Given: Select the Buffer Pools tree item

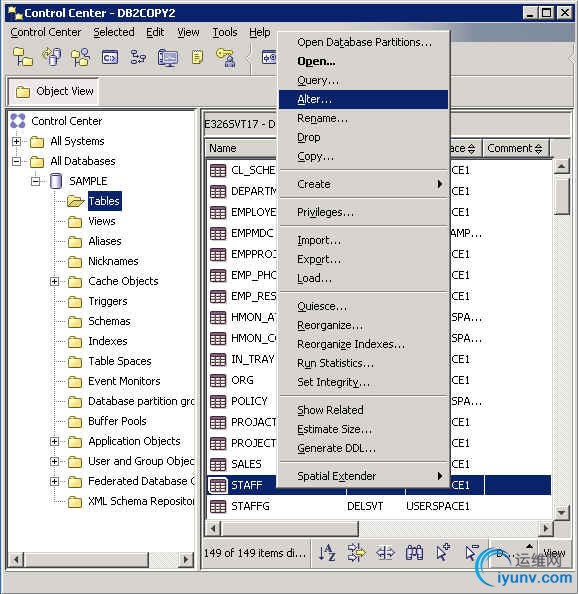Looking at the screenshot, I should pos(117,421).
